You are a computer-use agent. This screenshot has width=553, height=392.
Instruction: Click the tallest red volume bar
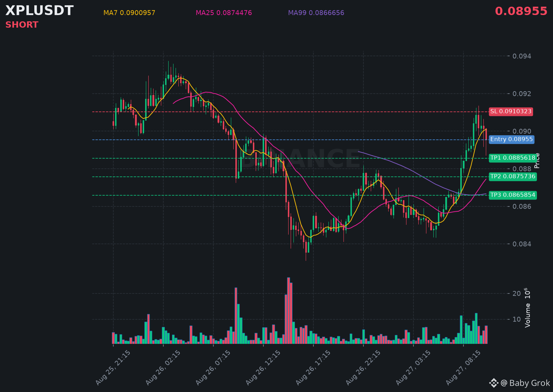pos(289,311)
